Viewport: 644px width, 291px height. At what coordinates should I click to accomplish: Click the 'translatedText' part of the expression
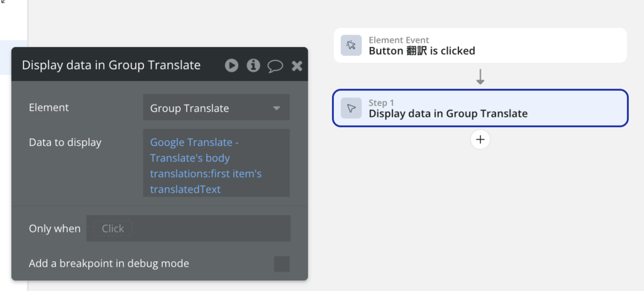pyautogui.click(x=186, y=189)
